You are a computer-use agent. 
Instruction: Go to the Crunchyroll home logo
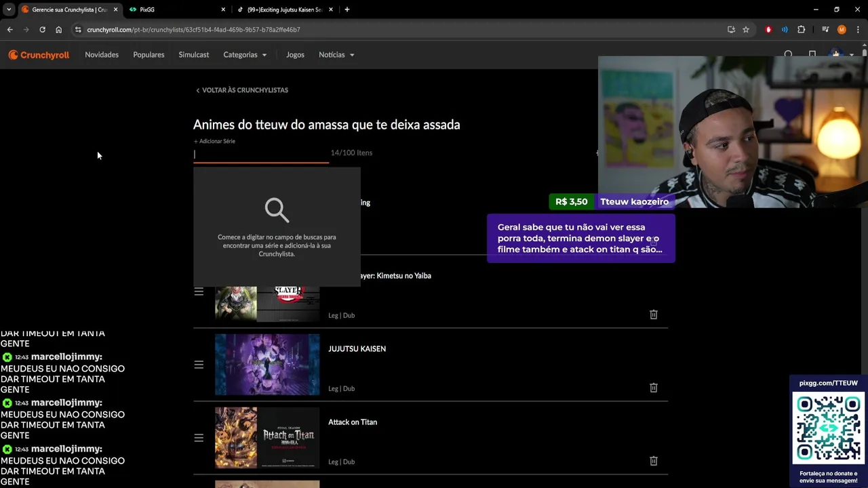coord(39,55)
